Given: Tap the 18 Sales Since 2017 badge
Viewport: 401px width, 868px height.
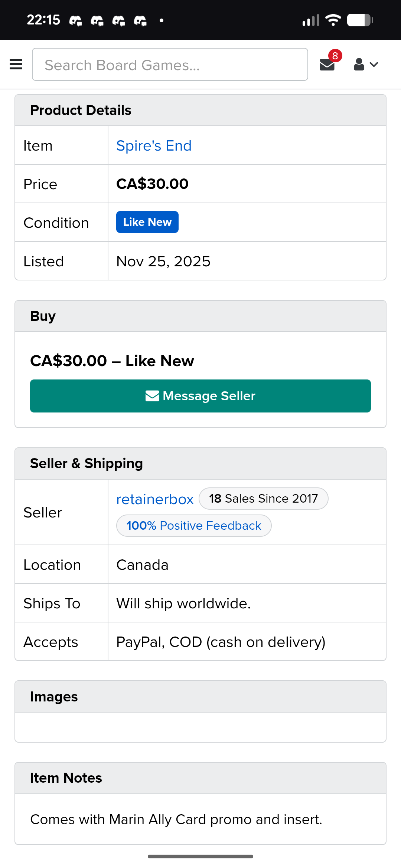Looking at the screenshot, I should [x=263, y=499].
